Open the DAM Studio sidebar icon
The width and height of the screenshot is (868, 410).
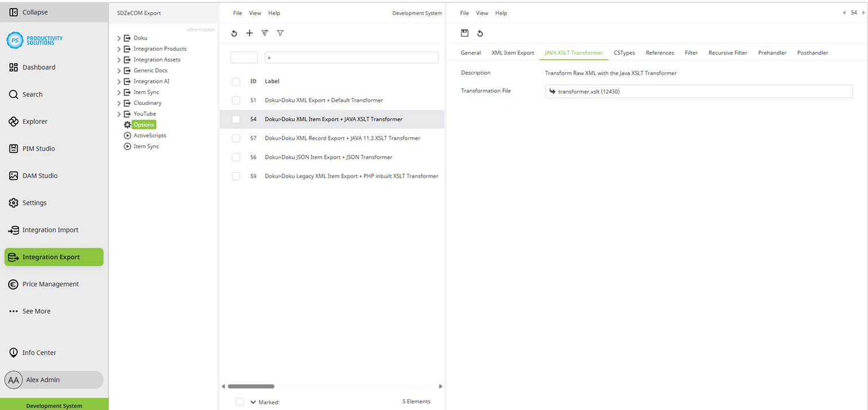(13, 175)
